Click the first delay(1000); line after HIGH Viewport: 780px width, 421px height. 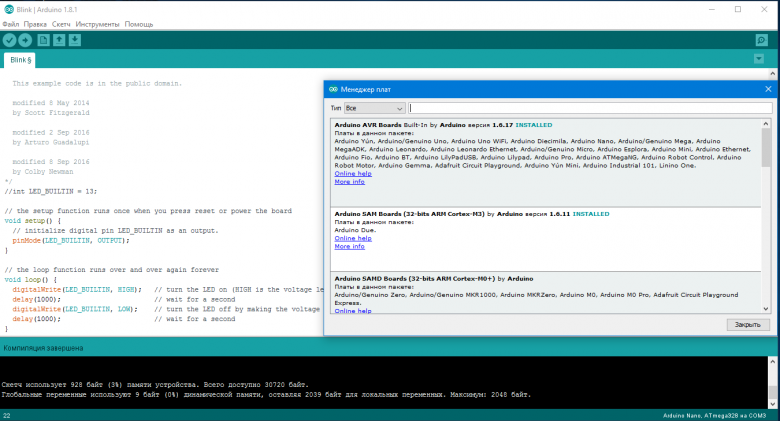36,299
